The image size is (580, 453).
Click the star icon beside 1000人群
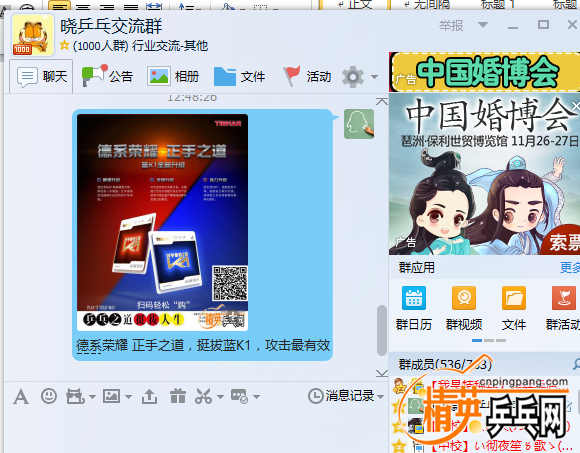tap(65, 45)
